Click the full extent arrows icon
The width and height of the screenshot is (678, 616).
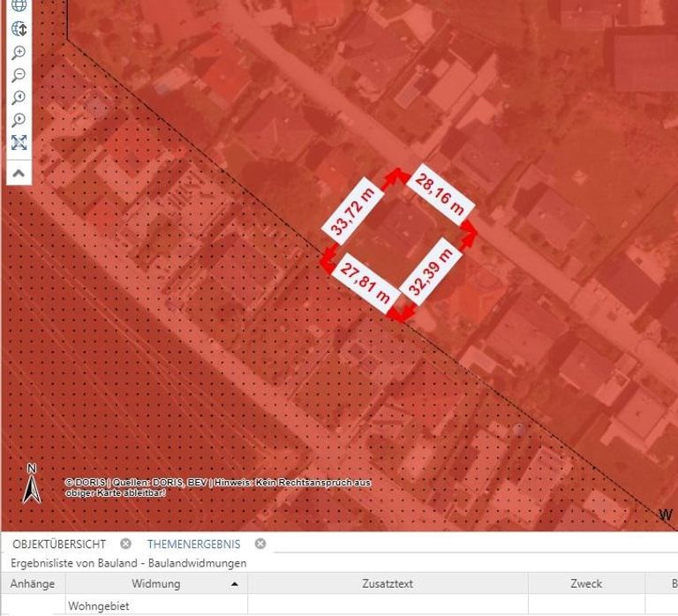pos(19,143)
